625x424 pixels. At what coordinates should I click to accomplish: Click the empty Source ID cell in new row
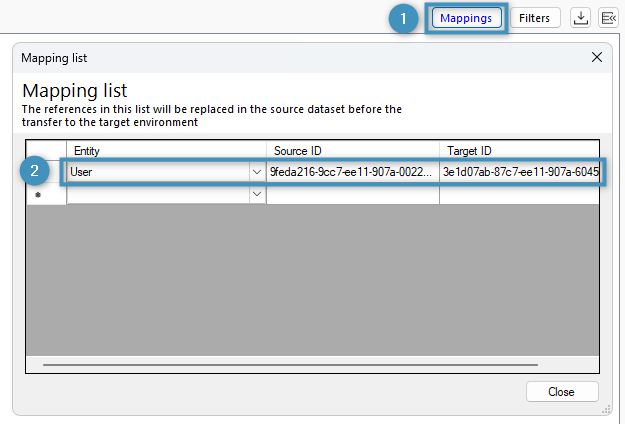[x=353, y=194]
